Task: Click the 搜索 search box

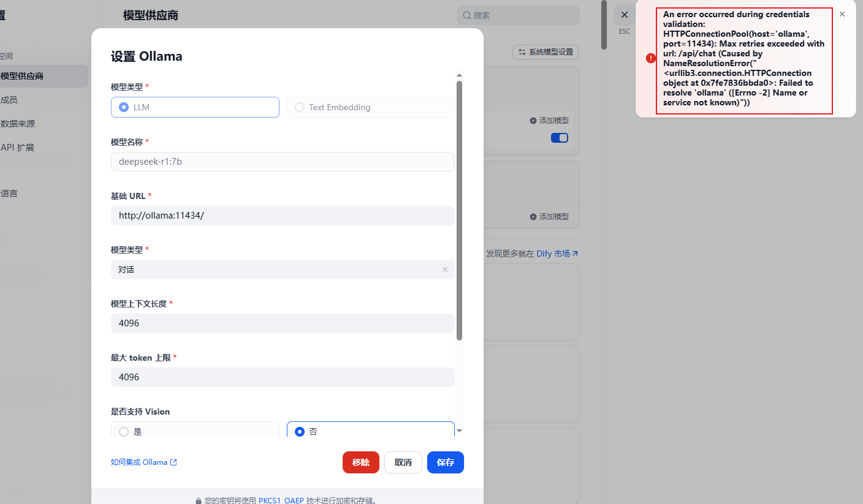Action: 519,15
